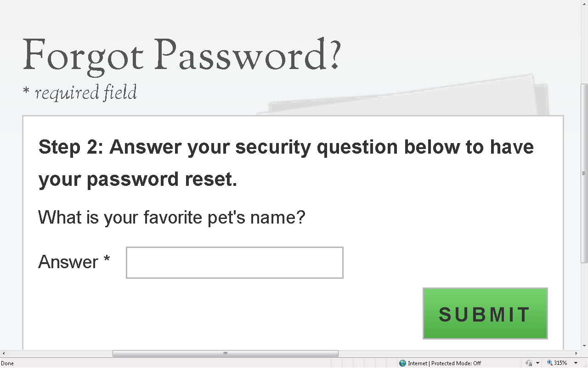The height and width of the screenshot is (368, 588).
Task: Expand the zoom level dropdown arrow
Action: [x=576, y=363]
